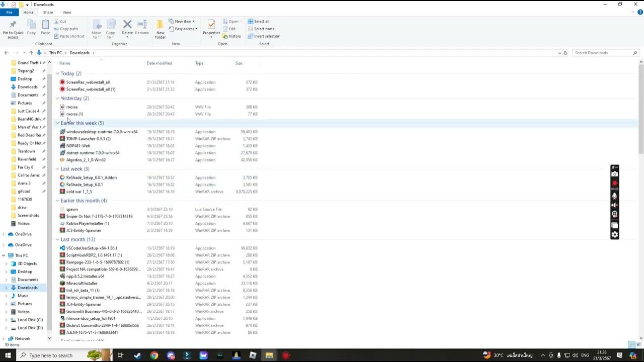Select the Algodoo_2_1_0-Win32 file

(x=86, y=160)
